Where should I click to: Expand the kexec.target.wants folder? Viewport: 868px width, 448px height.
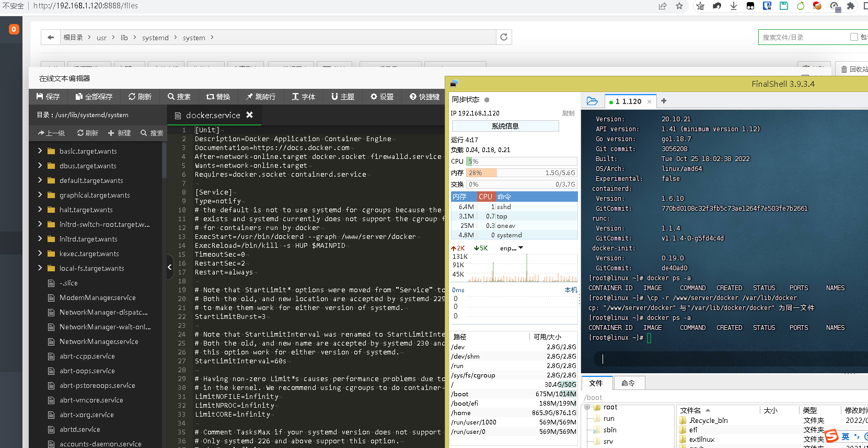pos(40,253)
